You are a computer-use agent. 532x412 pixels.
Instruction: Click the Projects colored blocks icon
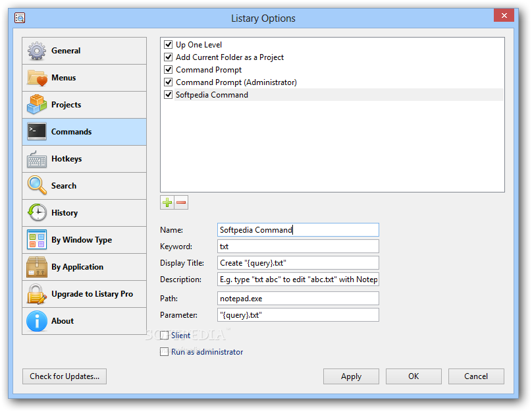click(x=37, y=105)
